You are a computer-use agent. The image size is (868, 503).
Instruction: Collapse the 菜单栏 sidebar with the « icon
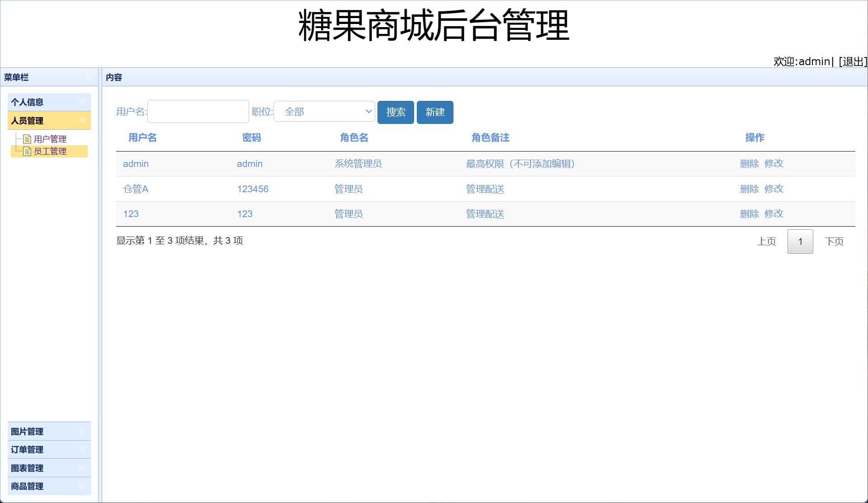click(x=89, y=77)
